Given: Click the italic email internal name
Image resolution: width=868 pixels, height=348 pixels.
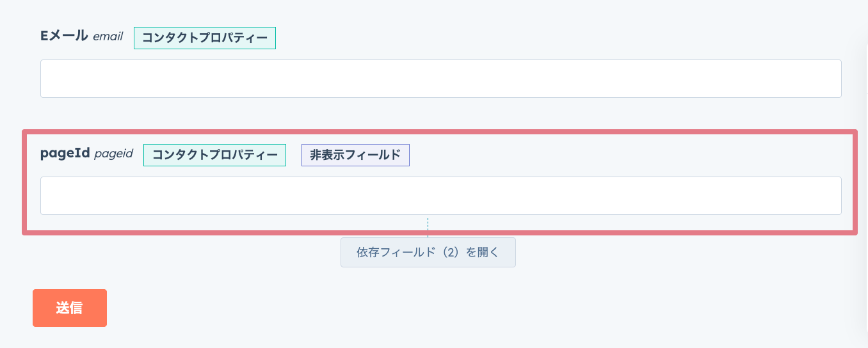Looking at the screenshot, I should click(x=108, y=37).
